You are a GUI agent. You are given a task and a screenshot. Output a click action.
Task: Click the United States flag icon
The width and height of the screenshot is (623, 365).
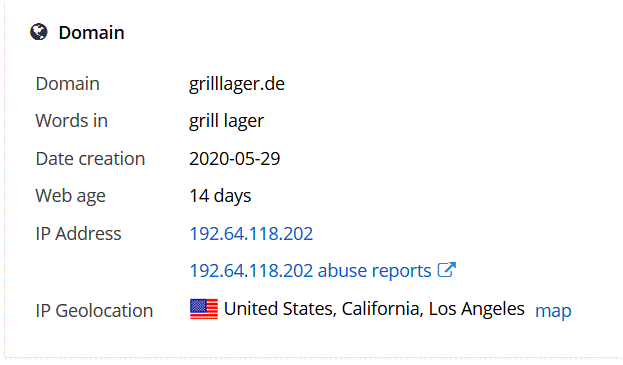tap(204, 309)
